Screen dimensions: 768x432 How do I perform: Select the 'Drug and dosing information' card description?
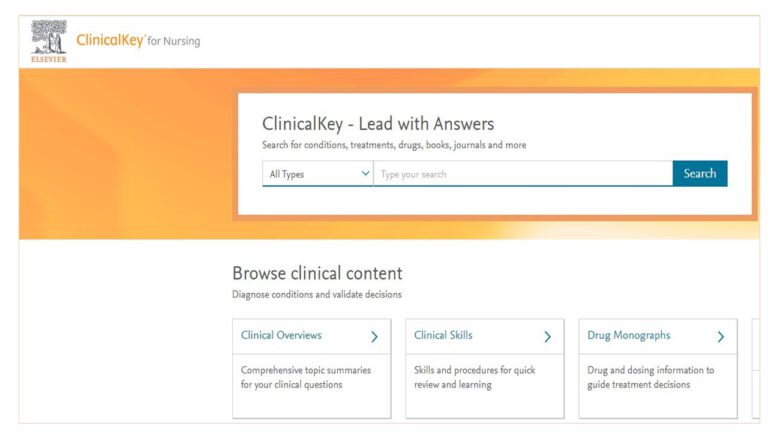(650, 377)
